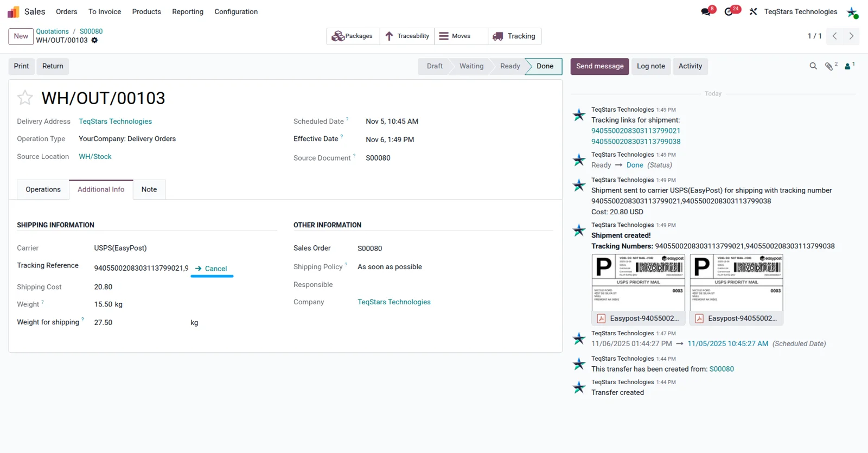Go to Quotations breadcrumb

tap(52, 31)
